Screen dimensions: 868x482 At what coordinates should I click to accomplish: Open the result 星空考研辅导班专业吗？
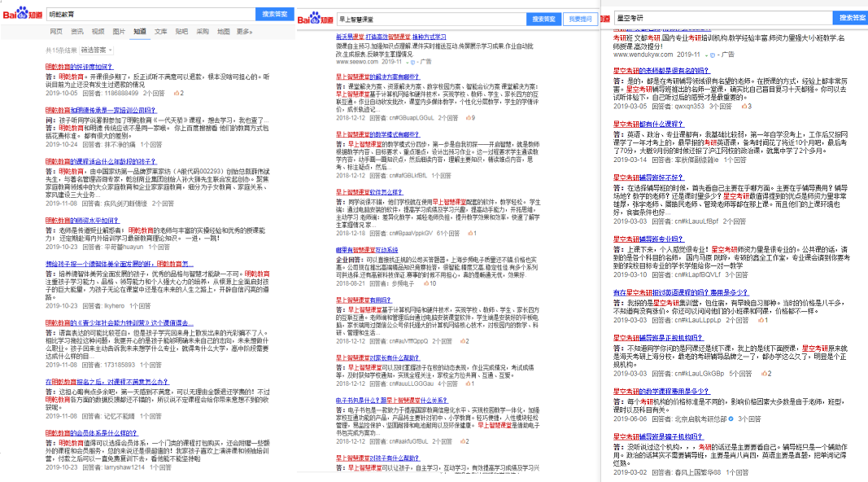pyautogui.click(x=648, y=239)
